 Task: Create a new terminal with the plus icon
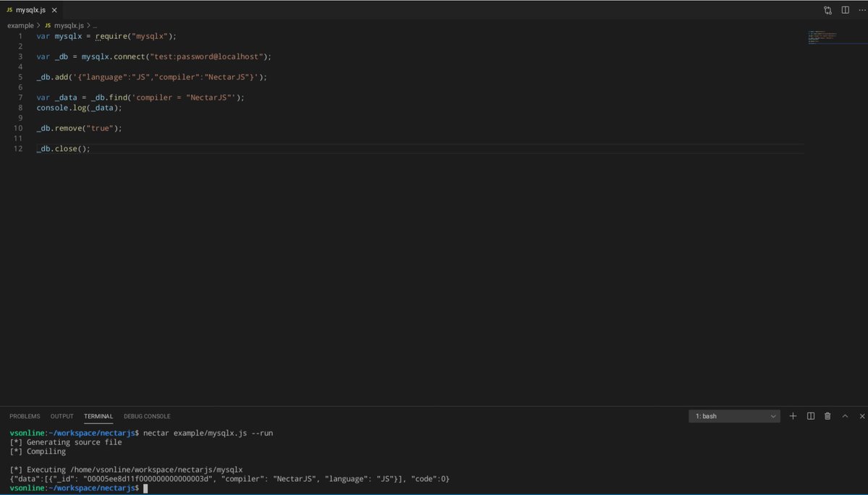[793, 416]
